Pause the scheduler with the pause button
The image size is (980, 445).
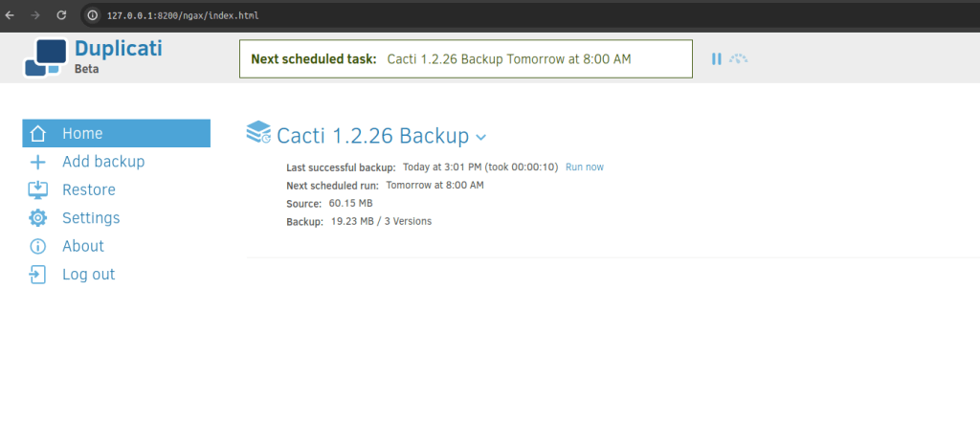pos(716,59)
